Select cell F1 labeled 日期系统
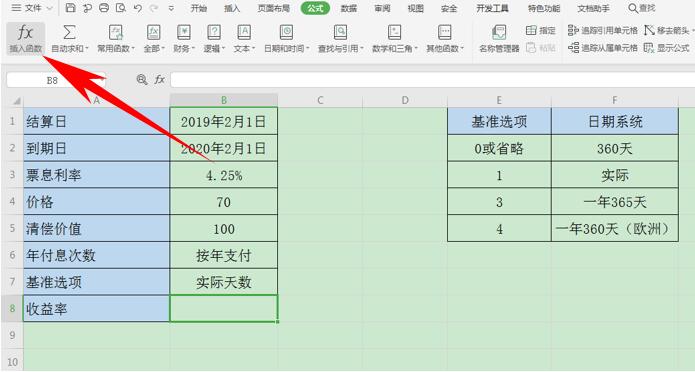The image size is (695, 372). (x=615, y=121)
